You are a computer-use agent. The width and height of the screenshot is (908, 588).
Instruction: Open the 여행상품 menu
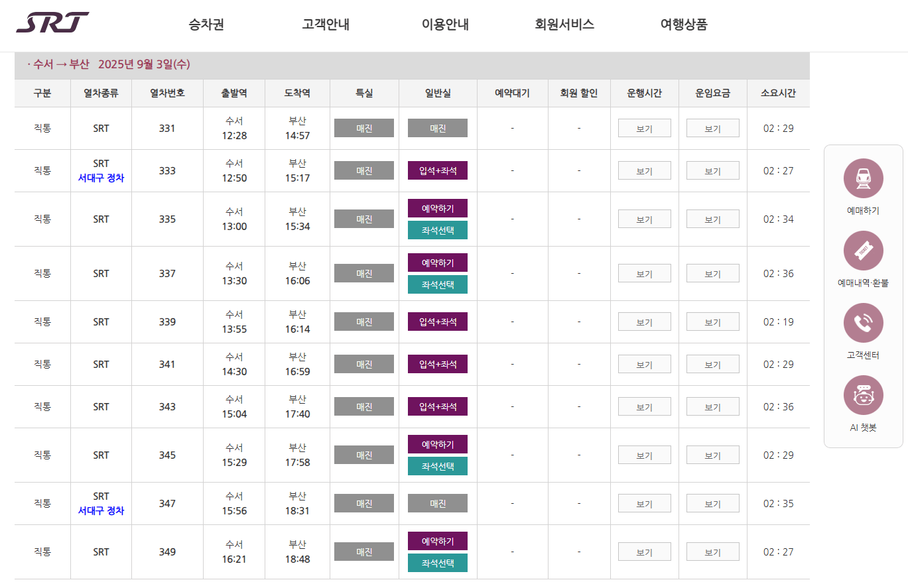click(x=684, y=25)
